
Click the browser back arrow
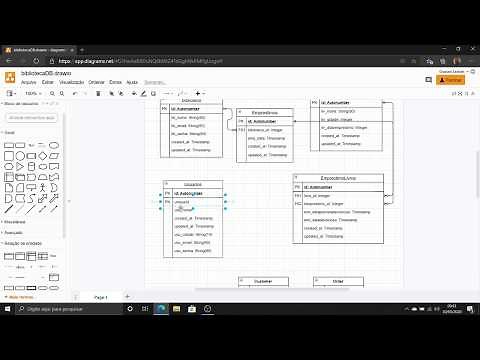(9, 61)
